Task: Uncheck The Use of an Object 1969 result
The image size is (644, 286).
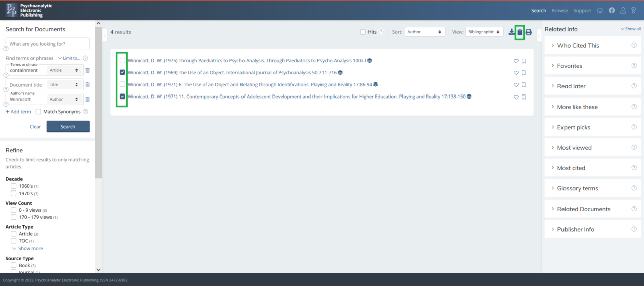Action: click(x=122, y=72)
